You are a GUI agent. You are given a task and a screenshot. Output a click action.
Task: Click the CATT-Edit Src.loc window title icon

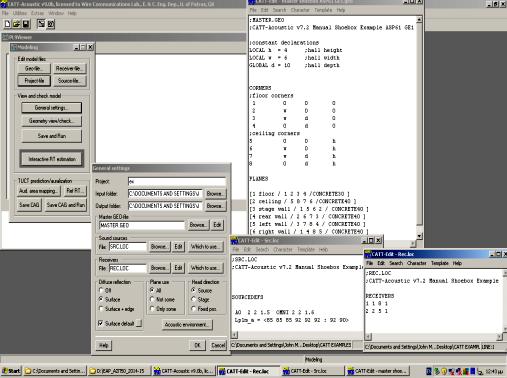click(x=234, y=240)
